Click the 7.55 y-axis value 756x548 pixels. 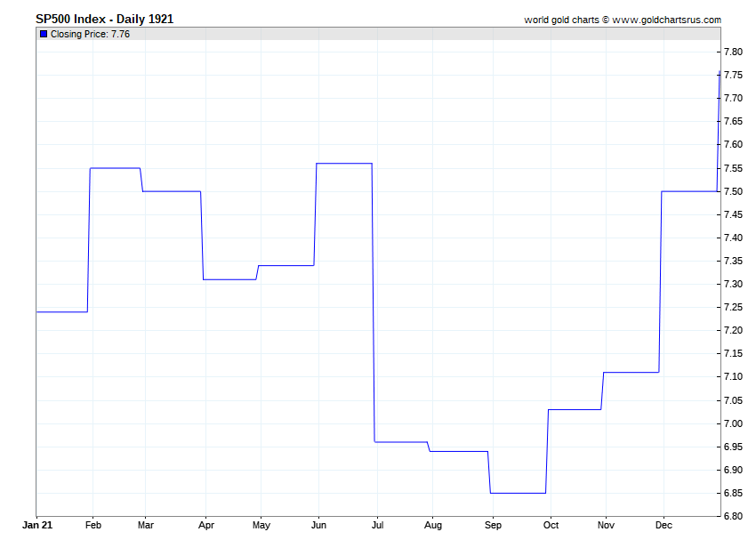tap(734, 169)
